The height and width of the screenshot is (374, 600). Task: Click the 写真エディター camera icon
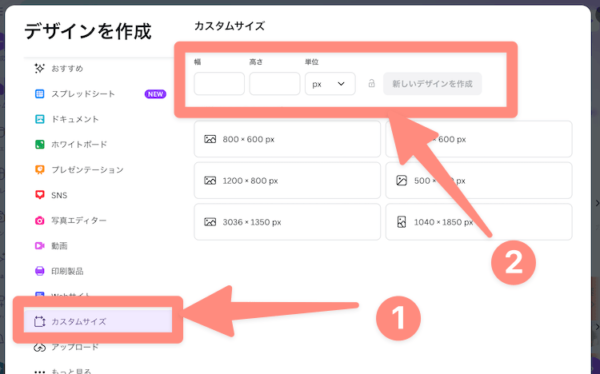tap(39, 220)
